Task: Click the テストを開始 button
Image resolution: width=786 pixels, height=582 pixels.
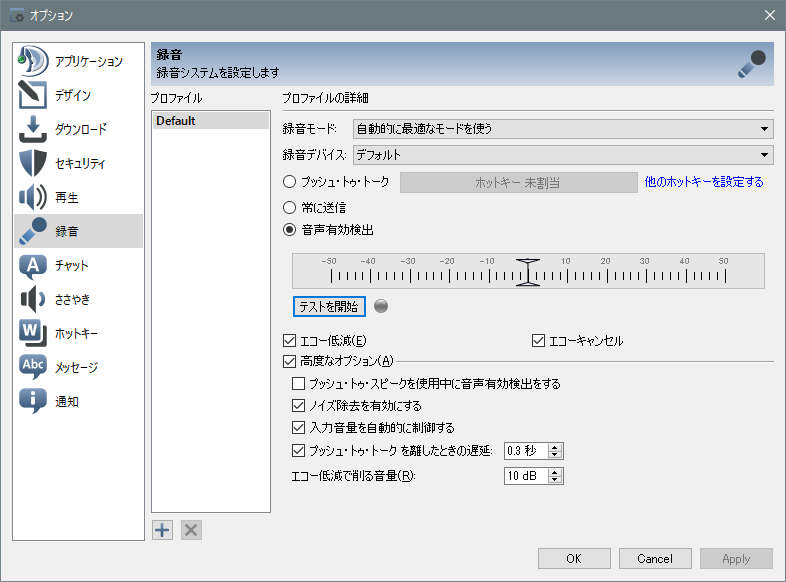Action: (x=329, y=306)
